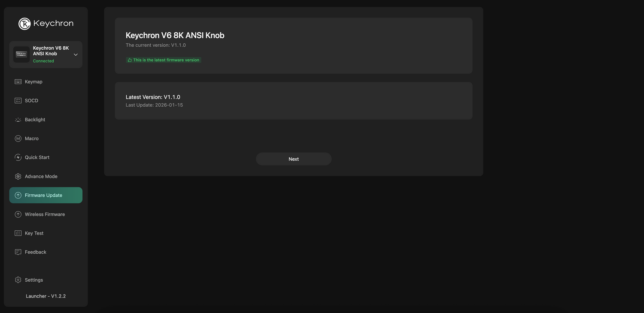This screenshot has height=313, width=644.
Task: Click the Feedback chat icon
Action: [18, 252]
